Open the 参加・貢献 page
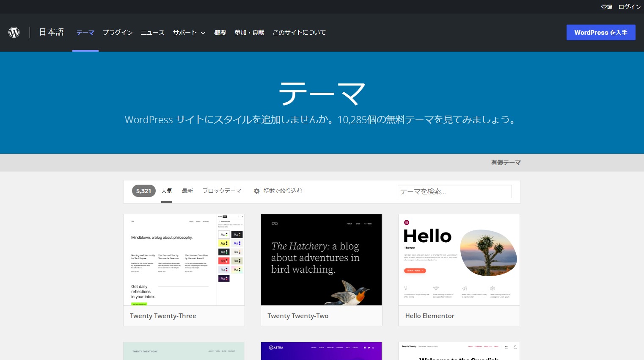Image resolution: width=644 pixels, height=360 pixels. (x=249, y=33)
